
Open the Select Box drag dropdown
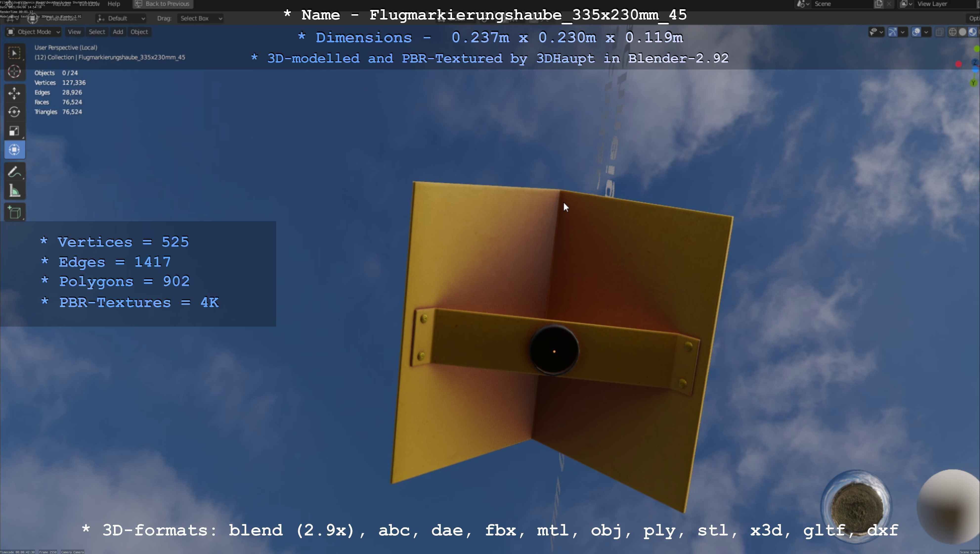click(200, 18)
